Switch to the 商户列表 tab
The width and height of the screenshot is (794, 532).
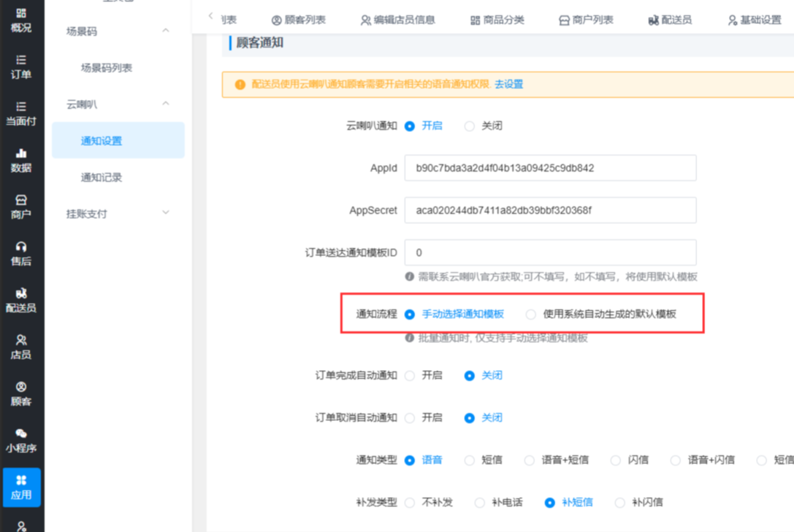coord(587,20)
